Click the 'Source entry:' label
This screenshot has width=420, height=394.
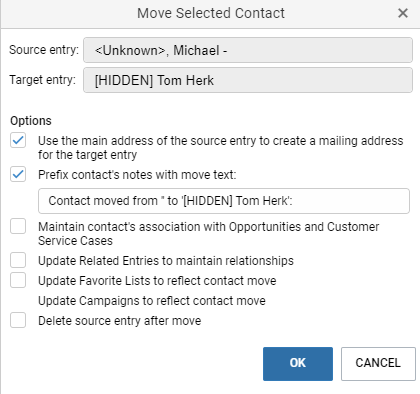(x=44, y=50)
